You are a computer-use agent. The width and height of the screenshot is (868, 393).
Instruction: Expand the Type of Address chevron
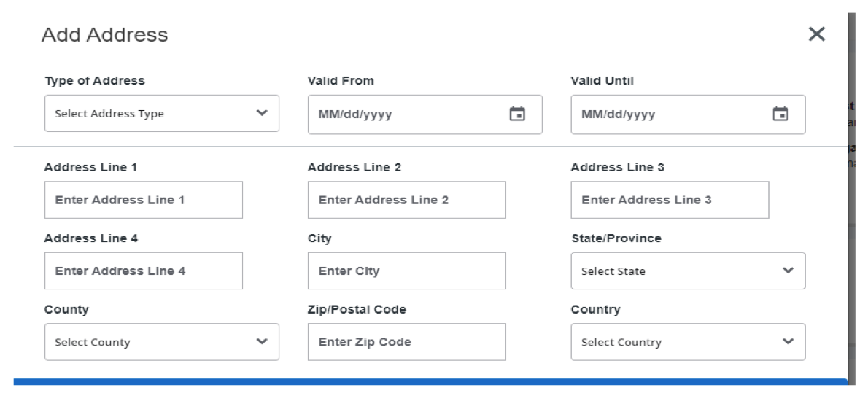[x=262, y=113]
